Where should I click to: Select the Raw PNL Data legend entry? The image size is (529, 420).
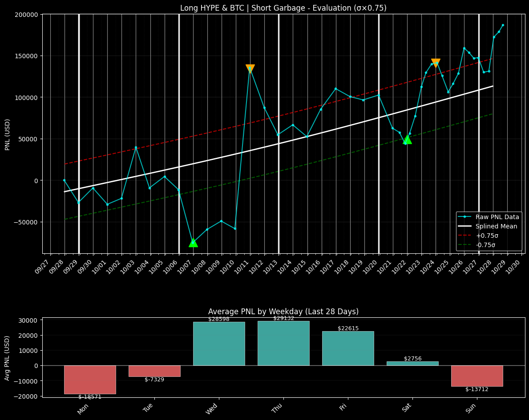(x=497, y=217)
